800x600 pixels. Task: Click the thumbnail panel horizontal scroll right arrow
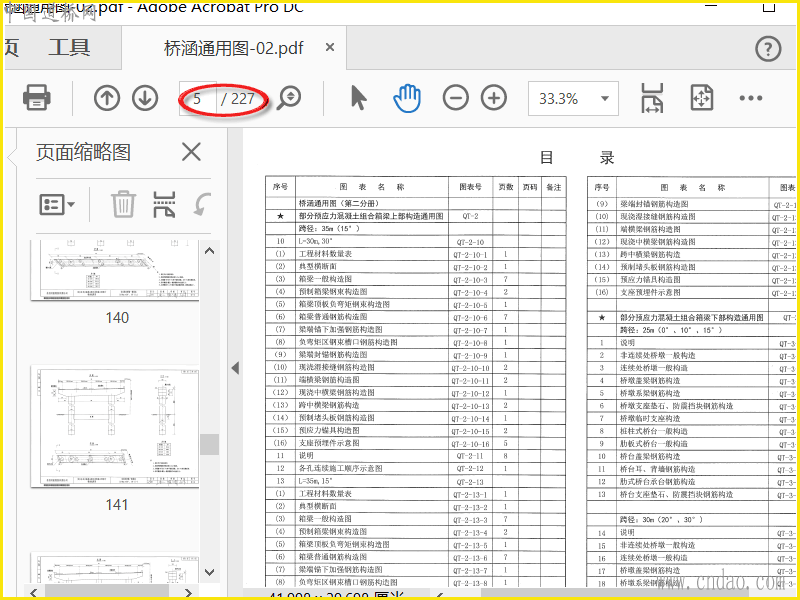[188, 593]
